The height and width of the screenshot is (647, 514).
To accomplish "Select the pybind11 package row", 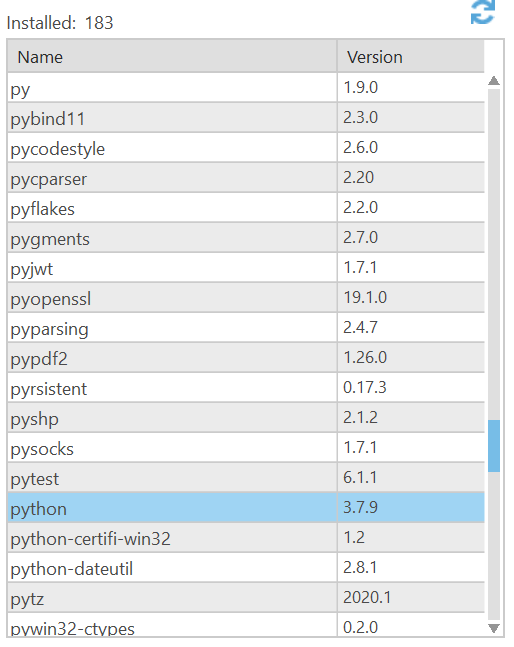I will 246,118.
